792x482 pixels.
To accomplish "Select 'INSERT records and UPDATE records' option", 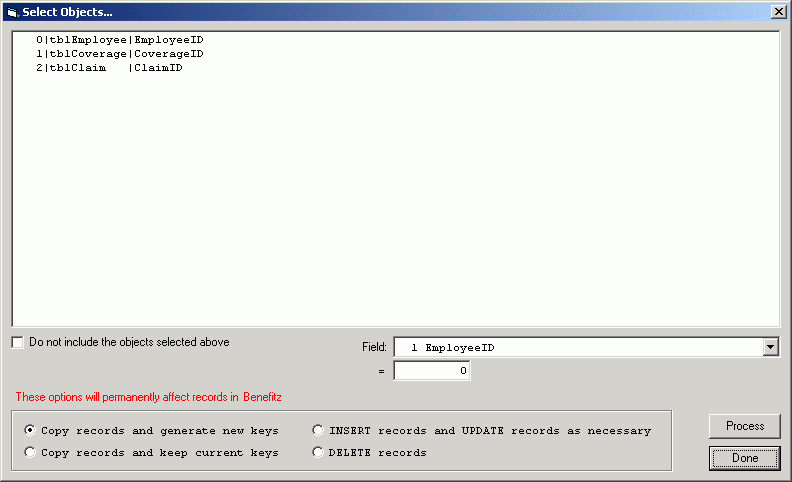I will (318, 430).
